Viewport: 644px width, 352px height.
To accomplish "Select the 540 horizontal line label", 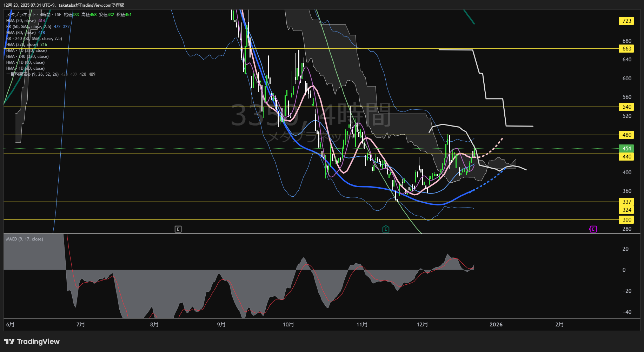I will click(x=626, y=107).
